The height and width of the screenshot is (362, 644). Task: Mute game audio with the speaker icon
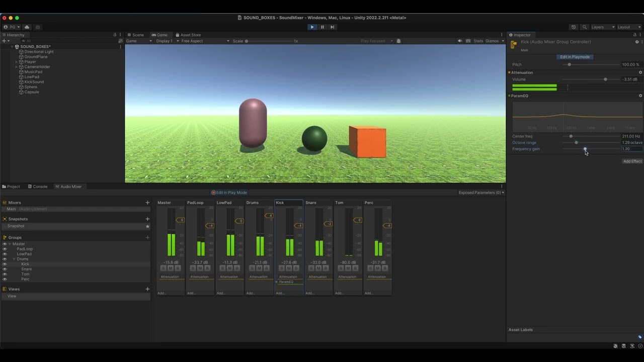(x=460, y=41)
